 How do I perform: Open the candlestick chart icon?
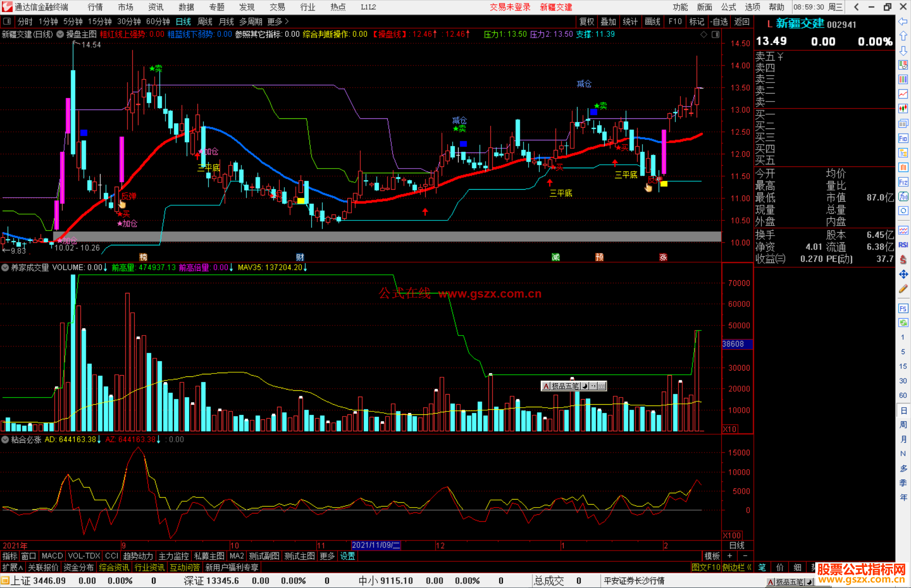[x=903, y=109]
